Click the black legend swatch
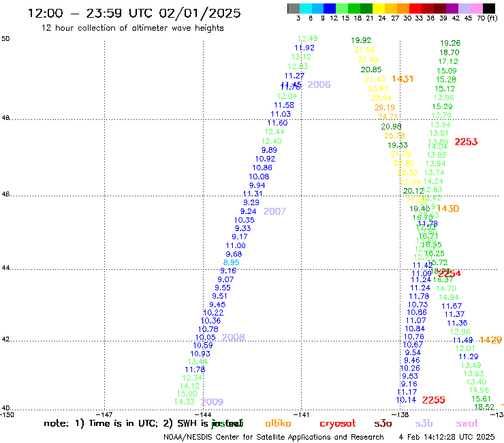Screen dimensions: 504x443 pos(489,8)
